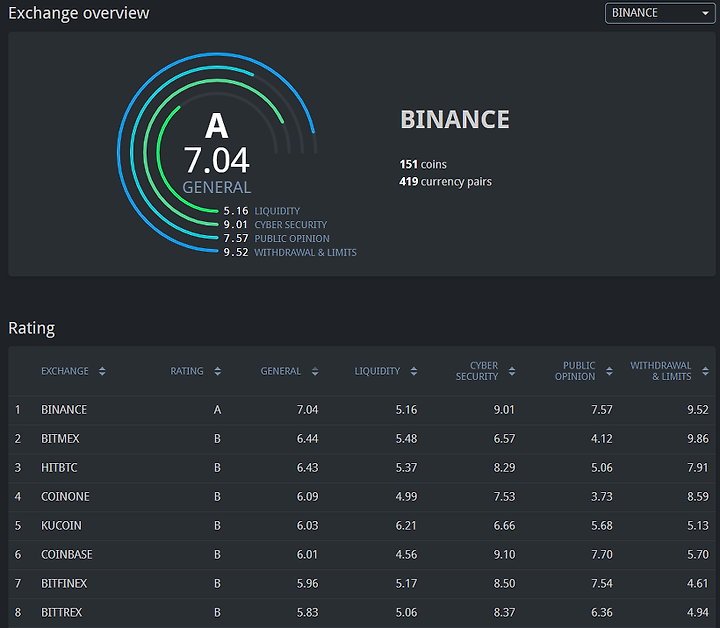Click the GENERAL label under gauge score
The image size is (720, 628).
(x=217, y=187)
